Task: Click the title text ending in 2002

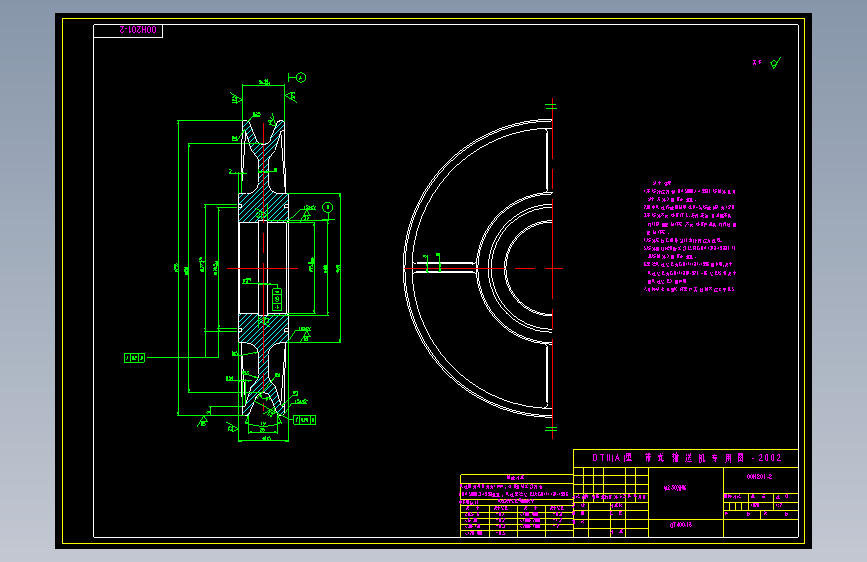Action: coord(687,458)
